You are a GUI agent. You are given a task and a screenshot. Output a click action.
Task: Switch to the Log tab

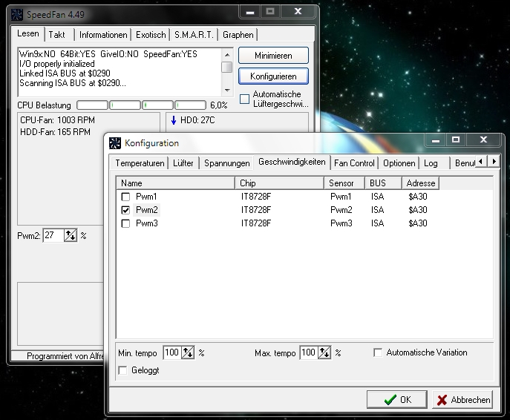[x=431, y=163]
